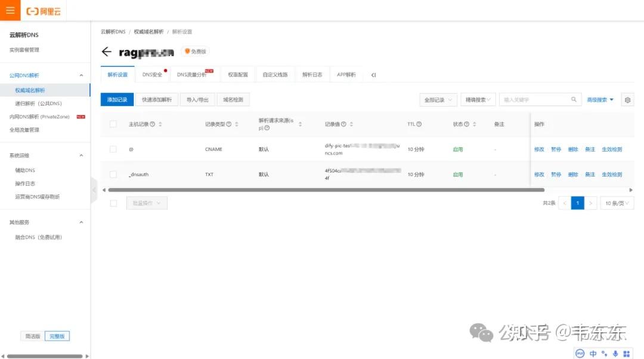
Task: Click help icon next to 主机记录 header
Action: click(x=153, y=124)
